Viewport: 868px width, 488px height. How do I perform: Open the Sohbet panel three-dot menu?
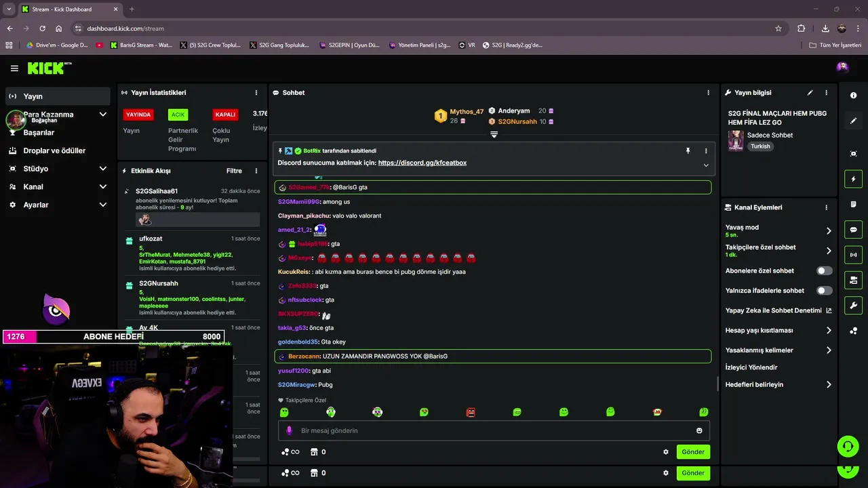(709, 93)
